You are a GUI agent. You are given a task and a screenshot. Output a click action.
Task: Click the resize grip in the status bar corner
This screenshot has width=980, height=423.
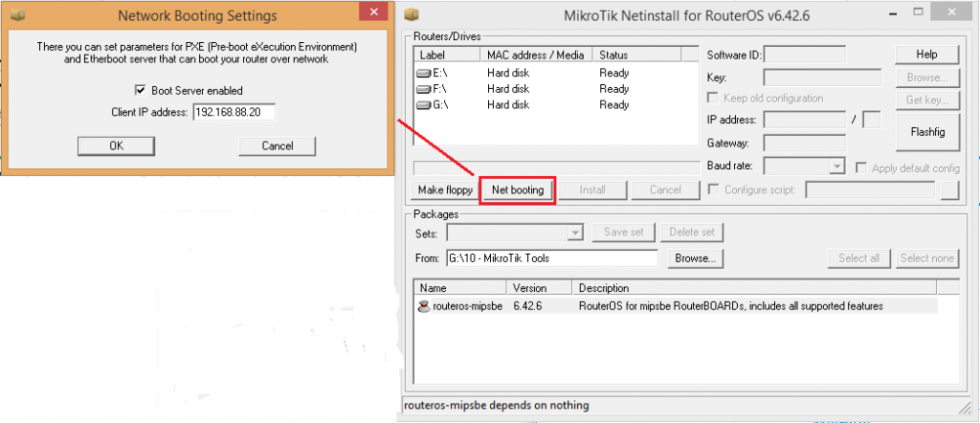click(x=964, y=407)
